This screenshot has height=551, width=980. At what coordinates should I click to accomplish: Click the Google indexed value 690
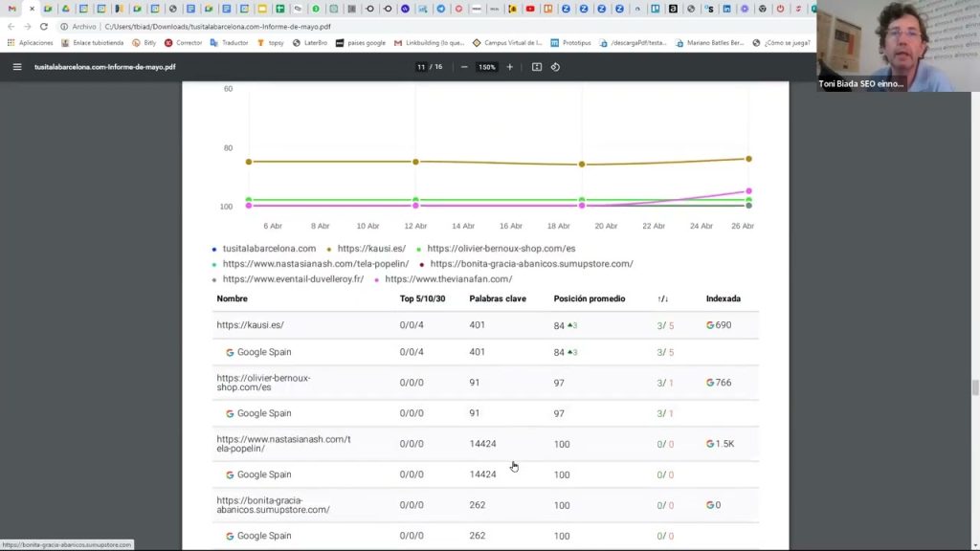click(719, 325)
